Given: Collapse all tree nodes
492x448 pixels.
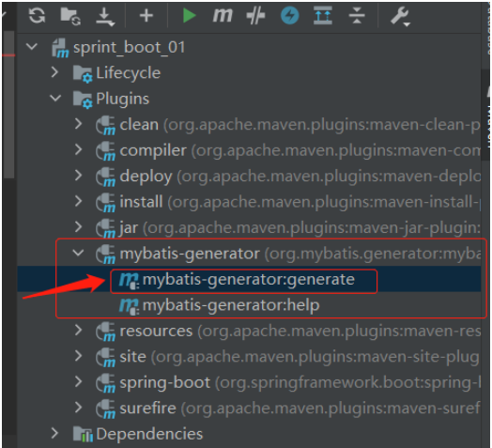Looking at the screenshot, I should (357, 15).
